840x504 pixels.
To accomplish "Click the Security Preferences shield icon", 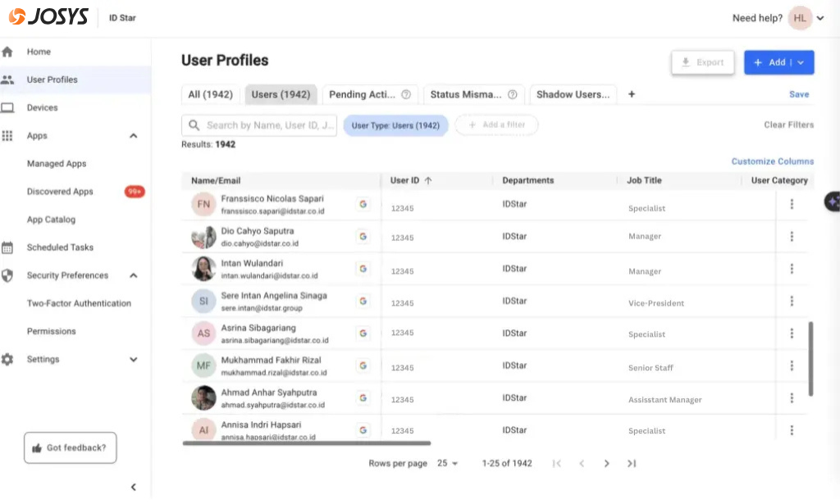I will [x=8, y=275].
